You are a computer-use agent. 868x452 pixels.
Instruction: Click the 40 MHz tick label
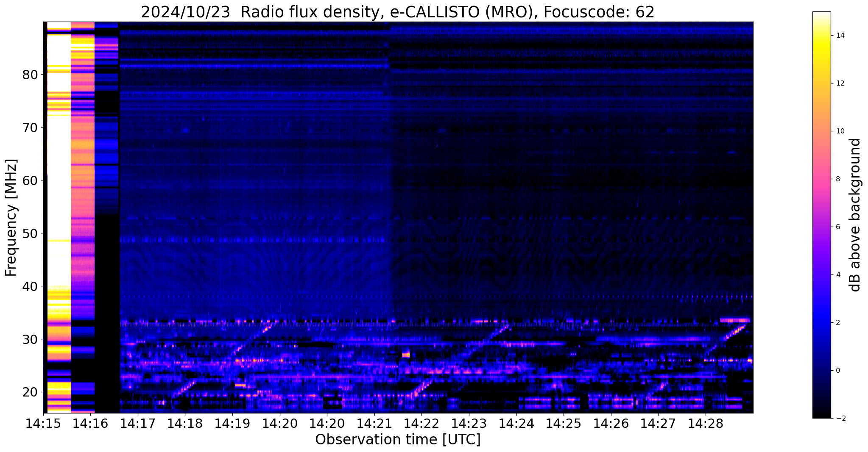(30, 287)
